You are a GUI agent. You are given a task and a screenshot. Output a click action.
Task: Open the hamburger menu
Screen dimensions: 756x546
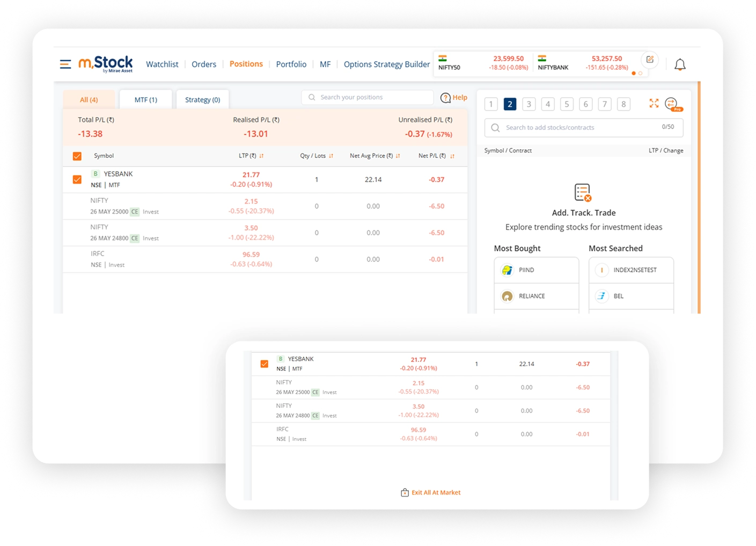click(x=65, y=64)
